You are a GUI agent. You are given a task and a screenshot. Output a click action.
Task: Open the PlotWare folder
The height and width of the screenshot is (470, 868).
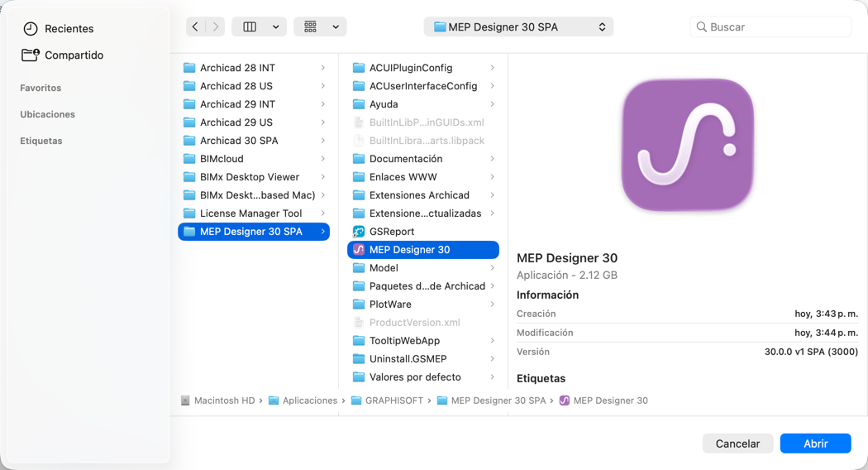click(x=423, y=305)
